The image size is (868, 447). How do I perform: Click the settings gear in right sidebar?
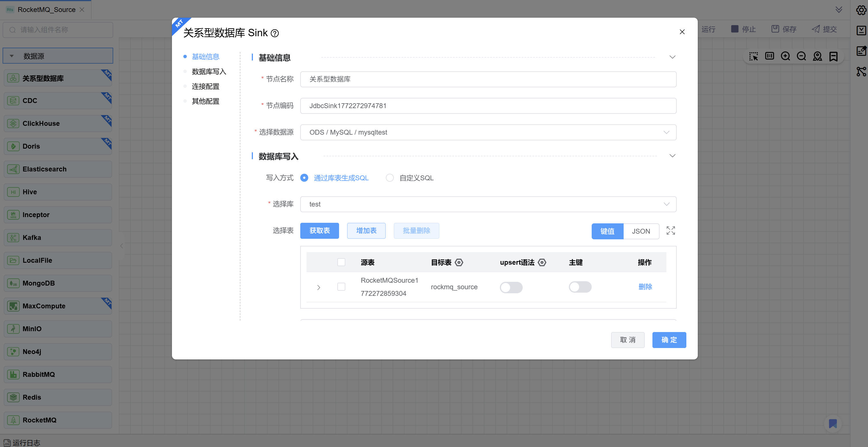tap(861, 10)
